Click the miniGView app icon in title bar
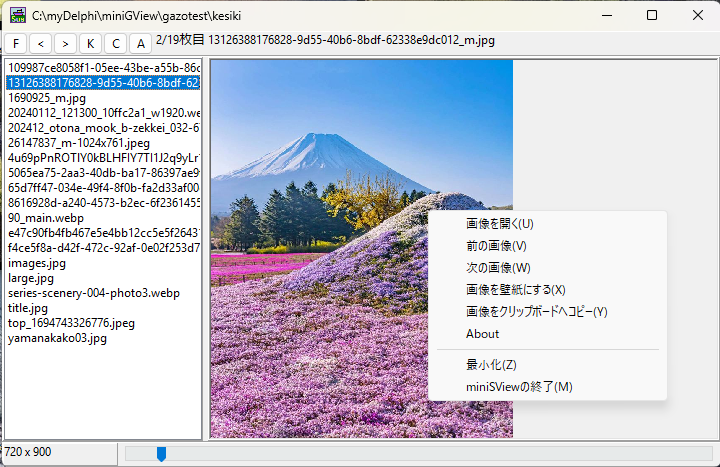This screenshot has height=467, width=720. [17, 15]
